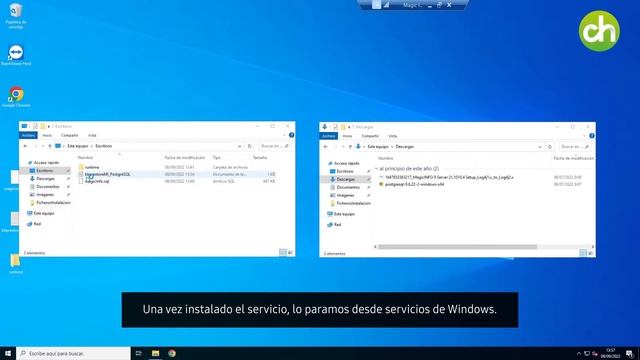This screenshot has width=640, height=360.
Task: Open the Descargas address bar history dropdown
Action: coord(540,147)
